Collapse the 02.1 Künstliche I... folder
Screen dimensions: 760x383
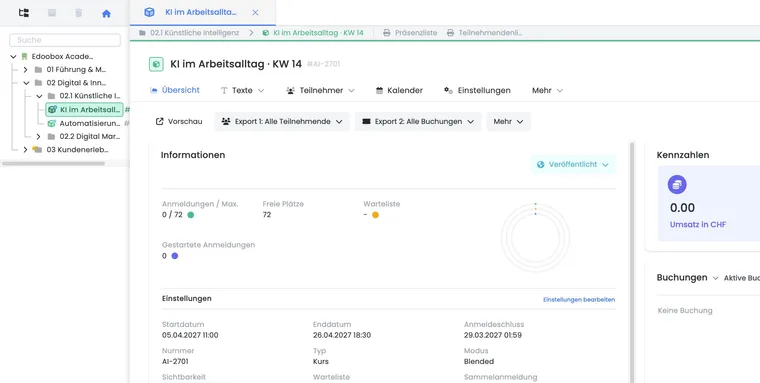click(x=39, y=96)
